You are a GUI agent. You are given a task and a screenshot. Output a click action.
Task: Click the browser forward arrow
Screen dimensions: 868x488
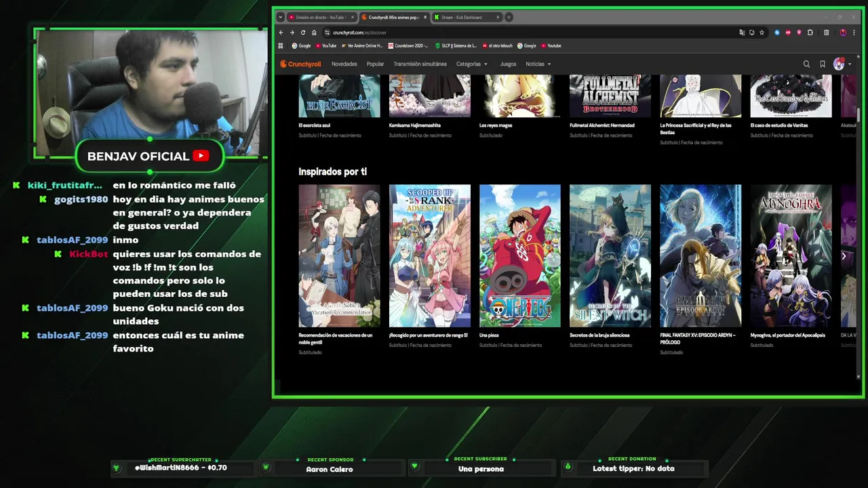pyautogui.click(x=292, y=33)
